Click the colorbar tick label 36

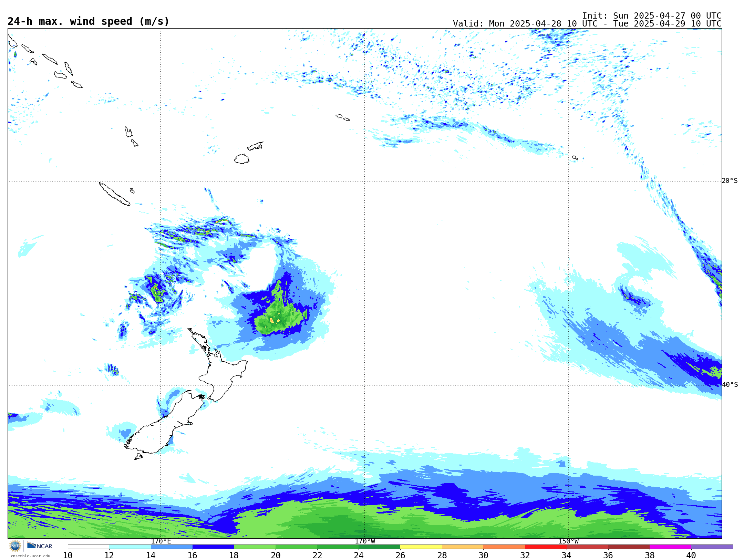608,555
